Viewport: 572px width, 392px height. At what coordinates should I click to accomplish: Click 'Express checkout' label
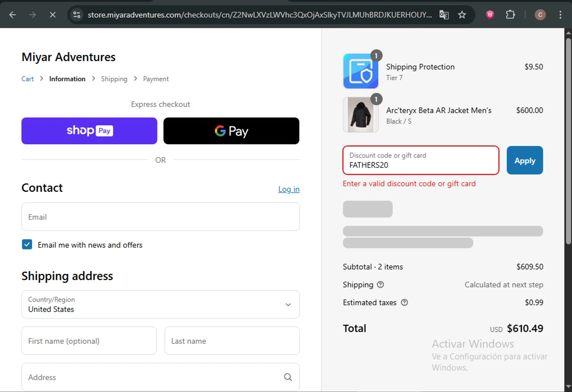coord(161,104)
